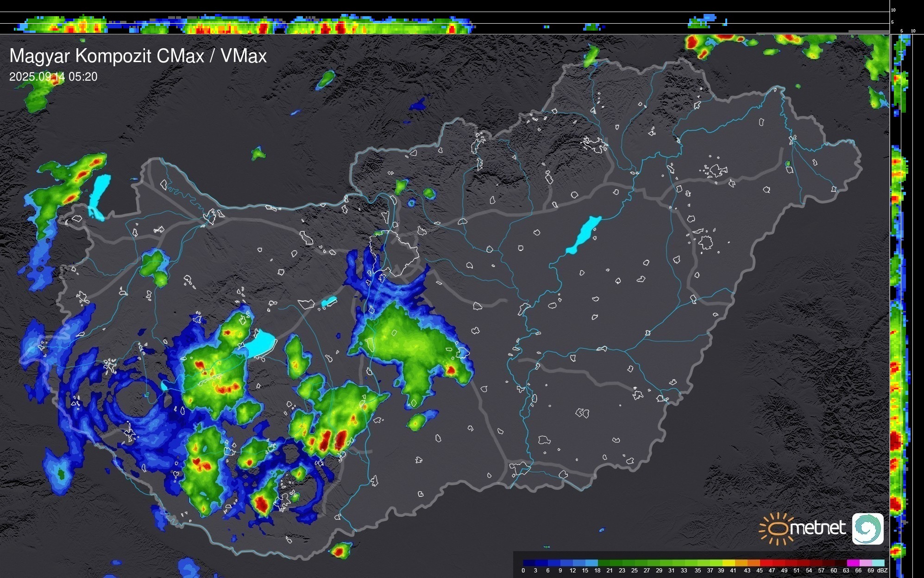Click the Budapest city outline
Screen dimensions: 924x578
click(x=395, y=253)
